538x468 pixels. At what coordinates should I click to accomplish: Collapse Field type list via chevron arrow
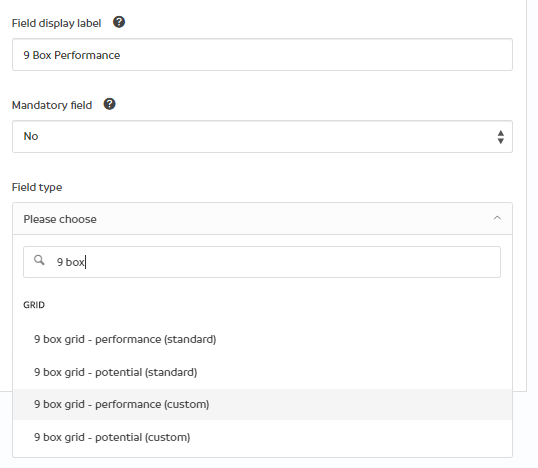(497, 218)
